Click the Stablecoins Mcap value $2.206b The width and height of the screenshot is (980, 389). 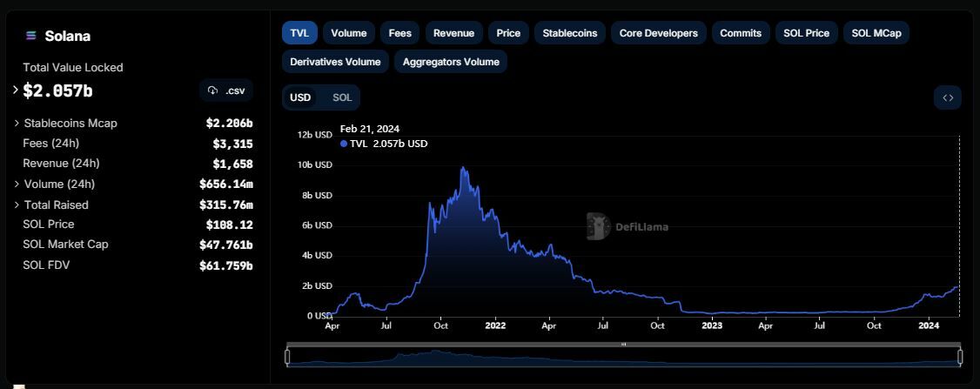230,124
